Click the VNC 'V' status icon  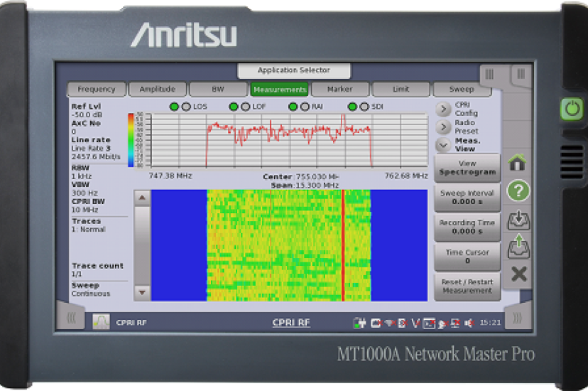coord(415,323)
